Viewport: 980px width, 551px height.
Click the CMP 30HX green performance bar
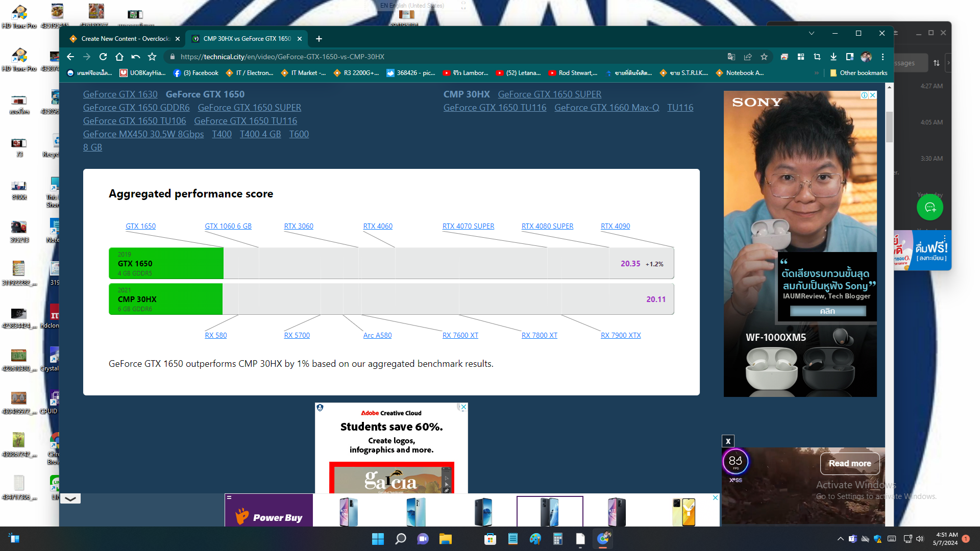pyautogui.click(x=165, y=299)
